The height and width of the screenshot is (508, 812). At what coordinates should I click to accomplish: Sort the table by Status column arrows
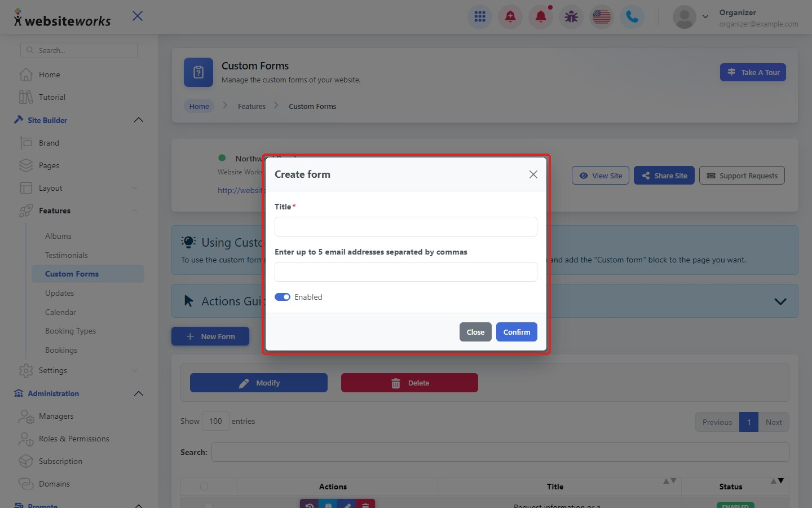pos(778,481)
